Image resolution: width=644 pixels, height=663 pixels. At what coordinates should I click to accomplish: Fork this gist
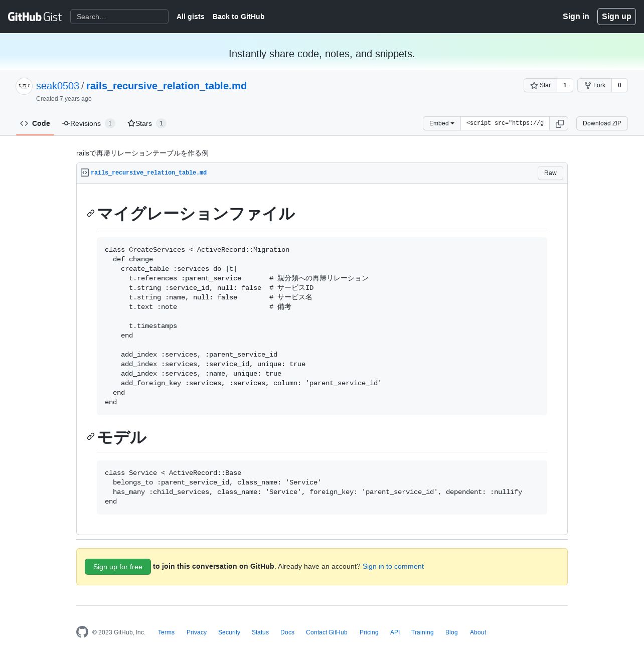click(x=595, y=85)
